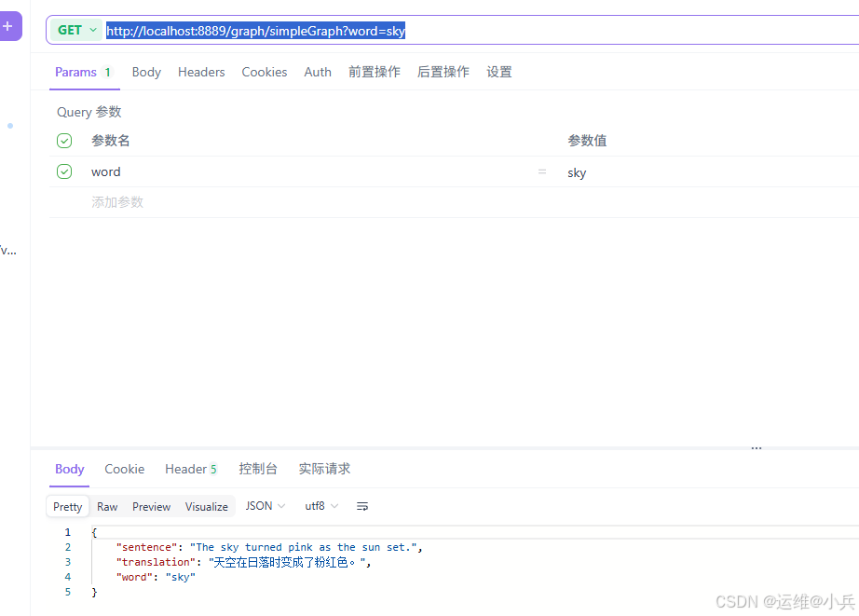
Task: Open the 设置 tab
Action: (499, 72)
